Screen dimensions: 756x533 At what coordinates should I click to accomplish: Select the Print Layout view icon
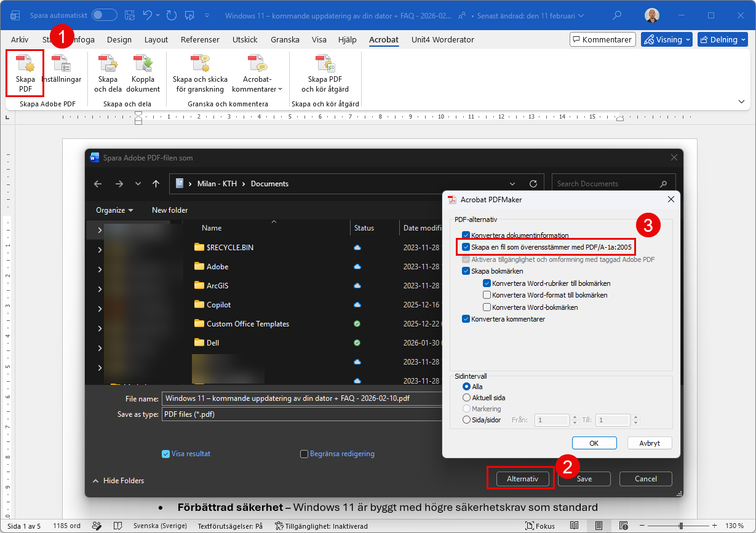click(x=598, y=526)
